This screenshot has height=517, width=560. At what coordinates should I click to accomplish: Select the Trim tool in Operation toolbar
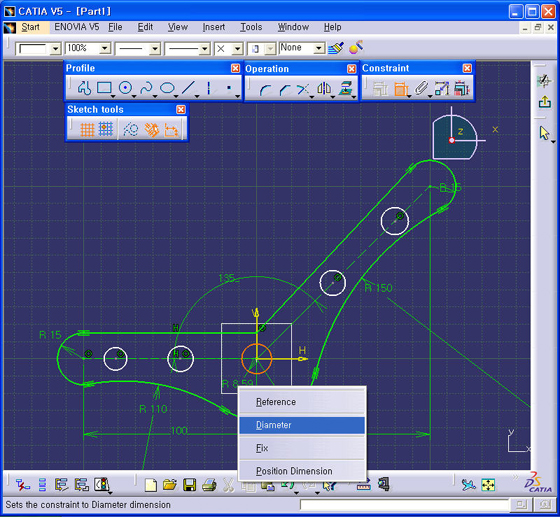pyautogui.click(x=303, y=89)
